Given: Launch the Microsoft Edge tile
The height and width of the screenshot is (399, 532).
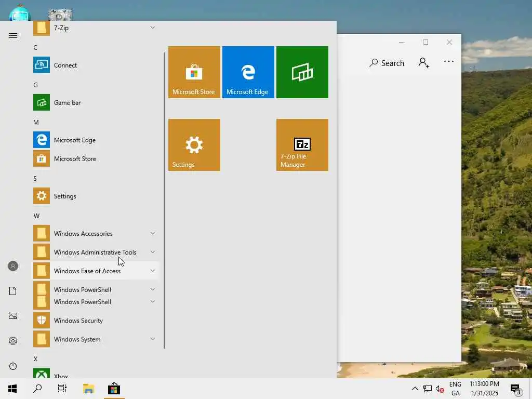Looking at the screenshot, I should (x=248, y=72).
